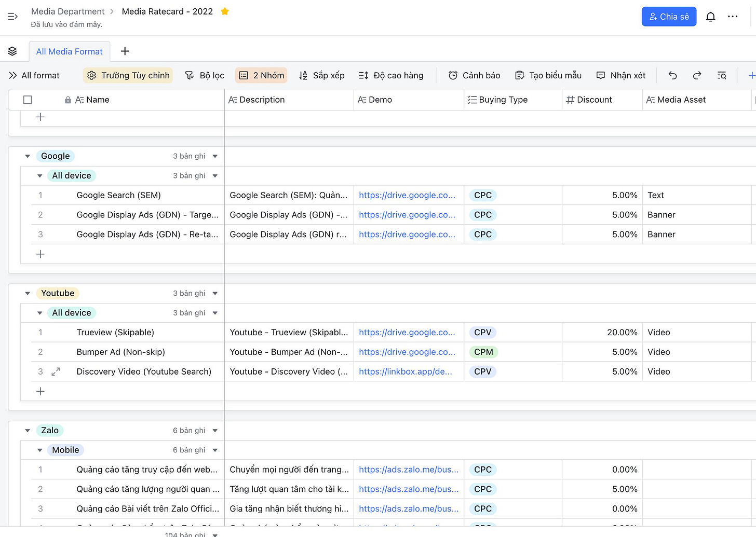Tick the select-all checkbox in header
The image size is (756, 537).
(28, 100)
